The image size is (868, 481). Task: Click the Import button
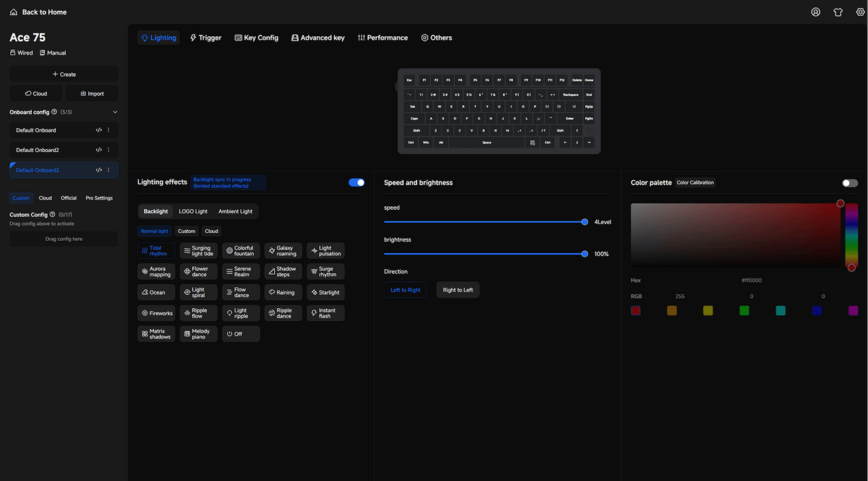point(92,93)
